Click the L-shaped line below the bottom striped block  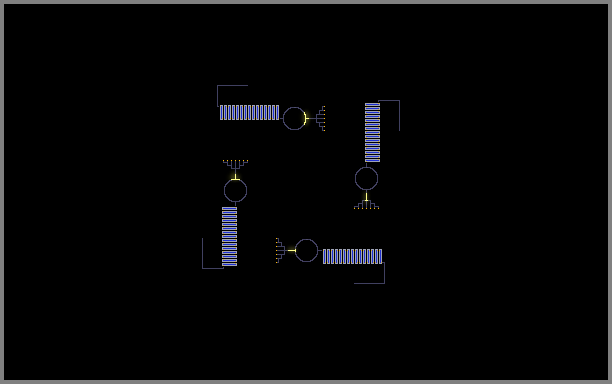click(369, 273)
